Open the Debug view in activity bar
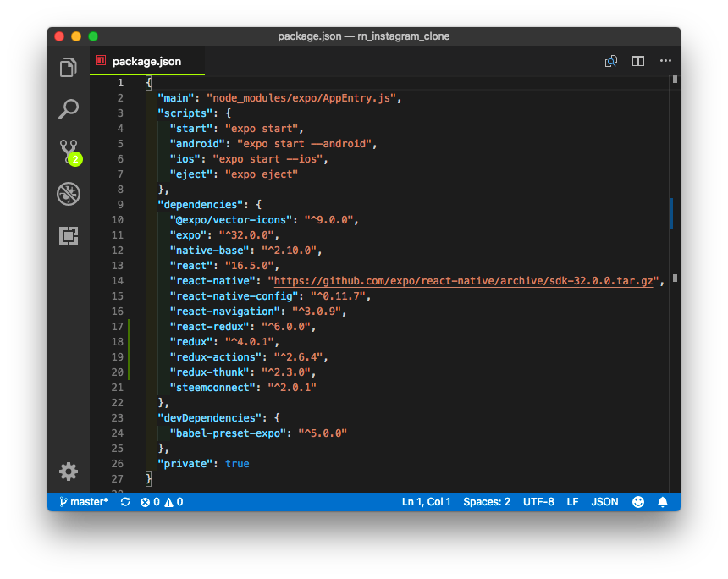 [x=69, y=194]
